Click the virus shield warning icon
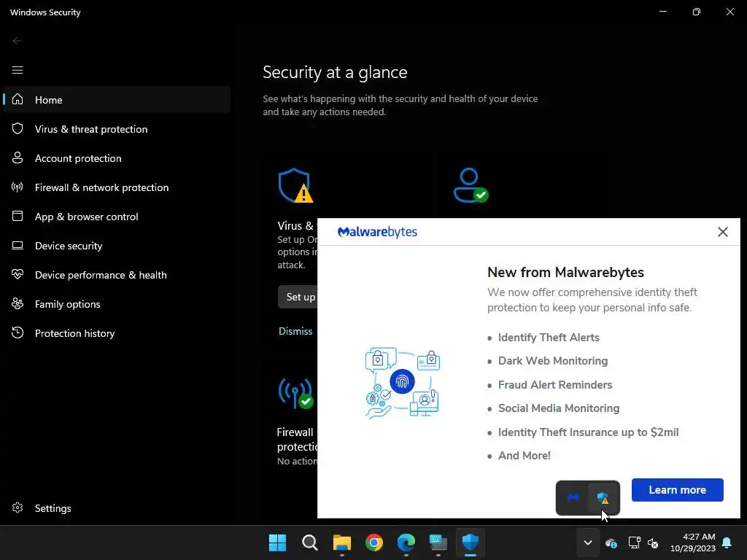The height and width of the screenshot is (560, 747). tap(296, 185)
